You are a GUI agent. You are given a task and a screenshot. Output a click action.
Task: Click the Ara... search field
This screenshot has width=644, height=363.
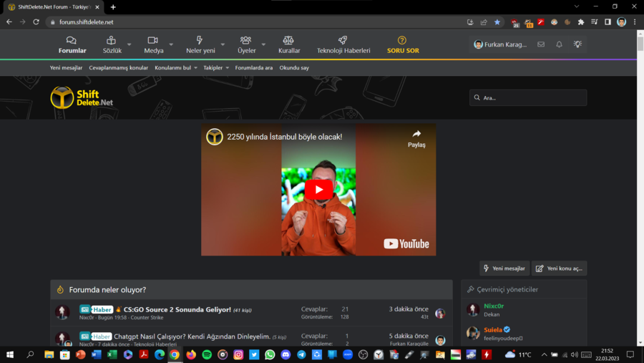[528, 98]
